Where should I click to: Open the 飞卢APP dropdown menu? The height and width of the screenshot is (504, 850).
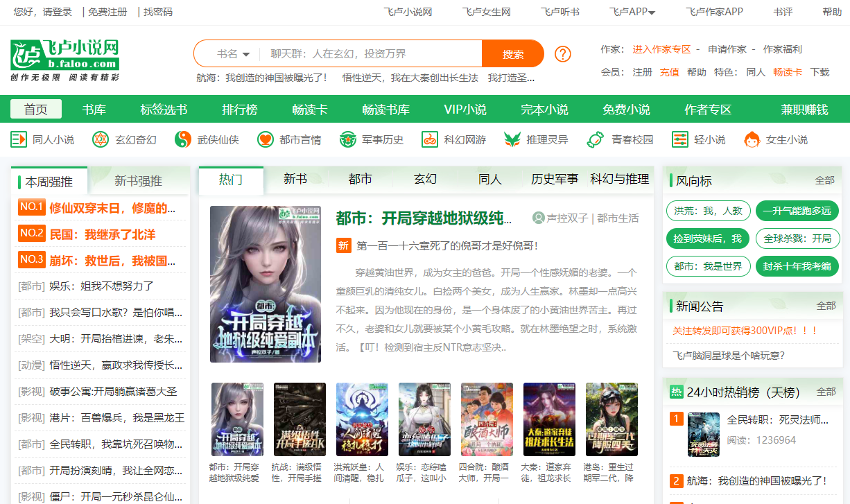tap(632, 12)
